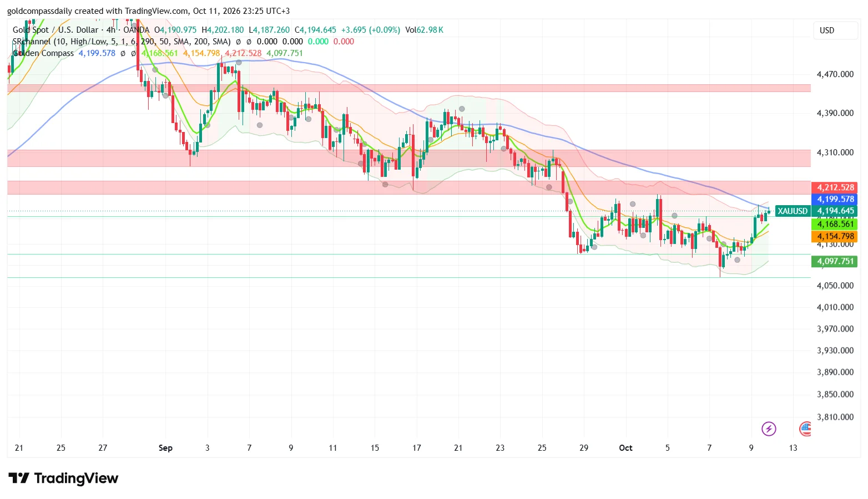Image resolution: width=868 pixels, height=499 pixels.
Task: Select the green 4,168.561 price label
Action: tap(835, 224)
